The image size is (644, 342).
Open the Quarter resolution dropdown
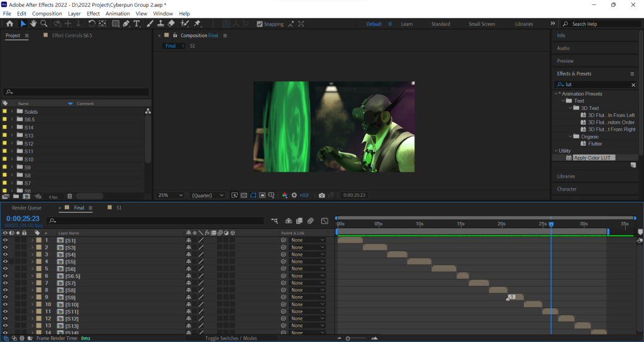(208, 195)
